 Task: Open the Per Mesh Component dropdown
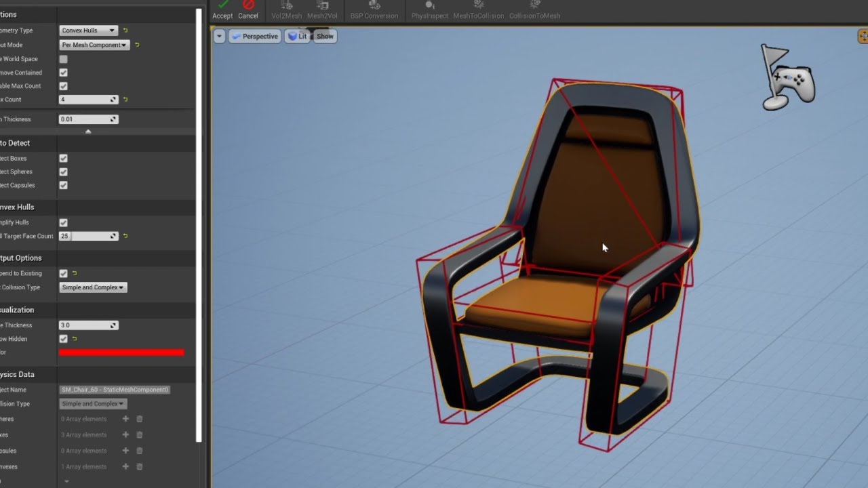click(94, 45)
